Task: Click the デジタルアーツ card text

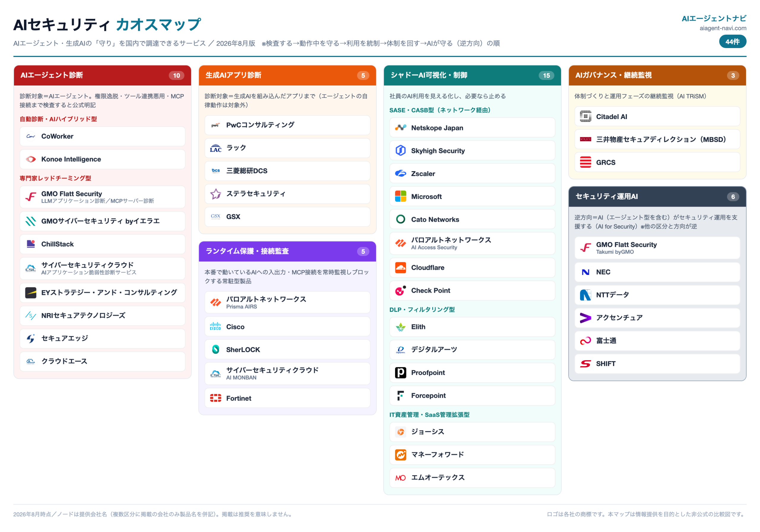Action: (434, 350)
